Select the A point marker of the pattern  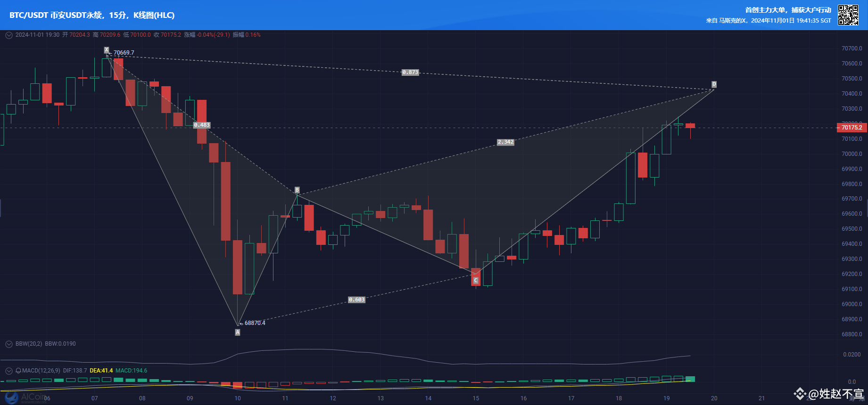[238, 332]
